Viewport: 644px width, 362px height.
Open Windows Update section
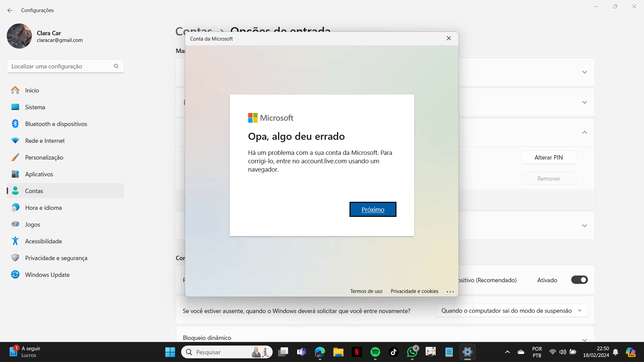pos(47,275)
